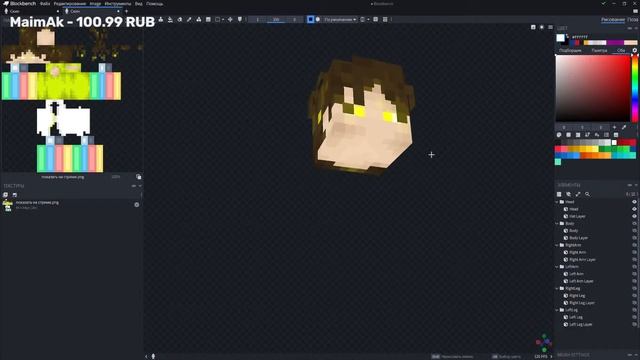Select the shield icon in the toolbar
The image size is (640, 360).
click(x=240, y=20)
